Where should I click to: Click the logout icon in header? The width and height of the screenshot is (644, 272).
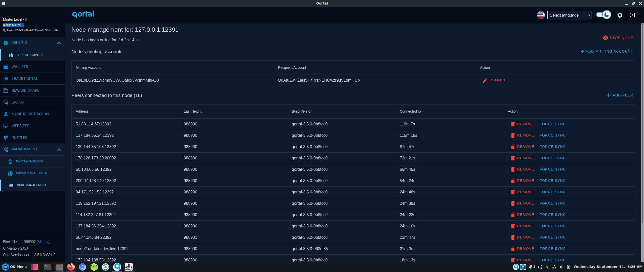coord(632,15)
